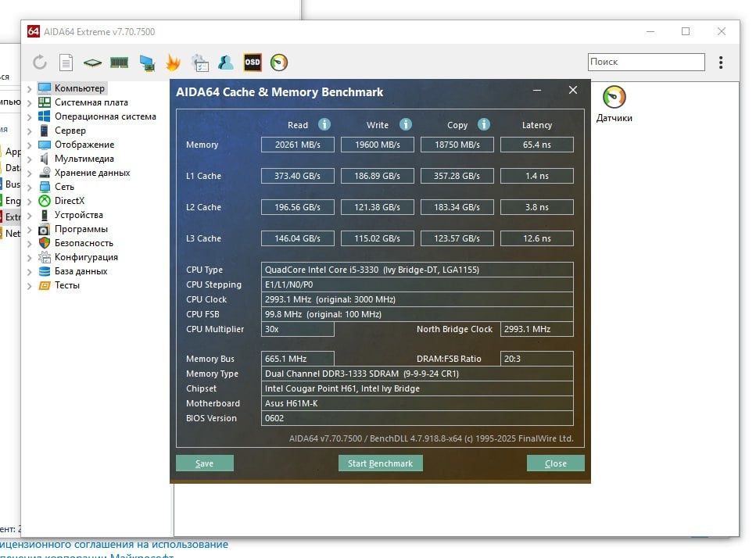This screenshot has width=756, height=558.
Task: Click the DRAM:FSB Ratio value 20:3
Action: (x=536, y=359)
